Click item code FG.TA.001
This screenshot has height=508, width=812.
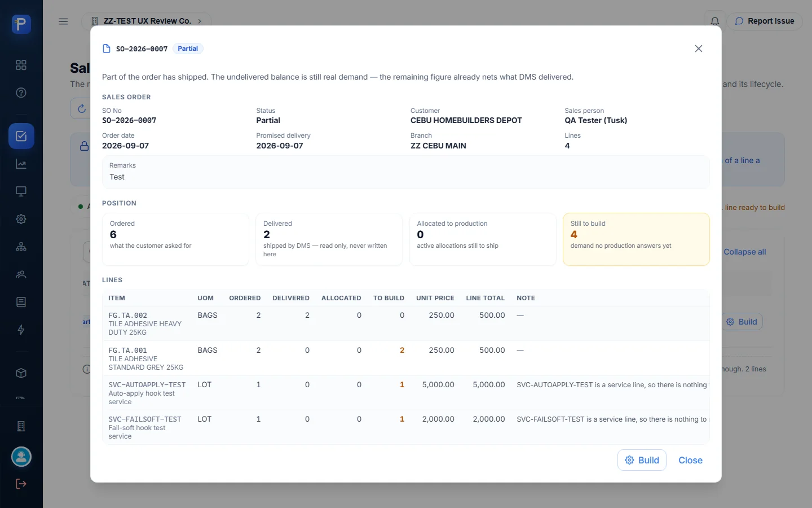128,351
